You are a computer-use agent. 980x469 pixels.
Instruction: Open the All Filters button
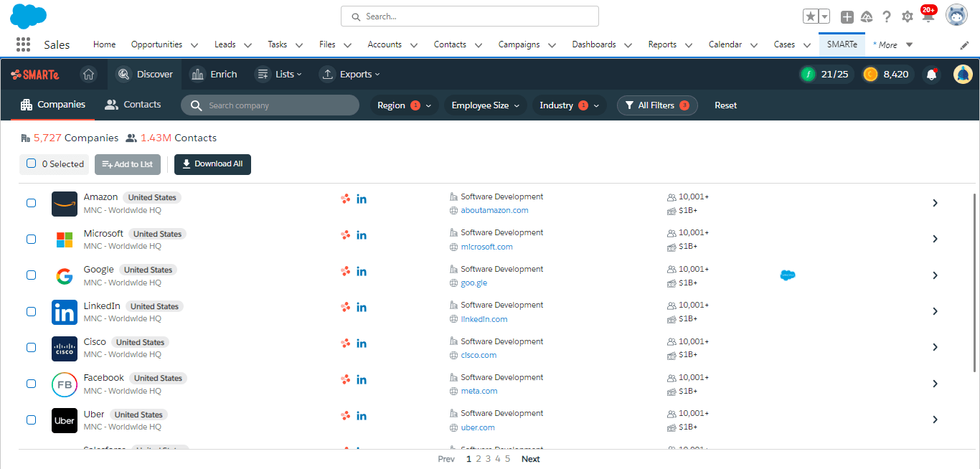click(657, 105)
